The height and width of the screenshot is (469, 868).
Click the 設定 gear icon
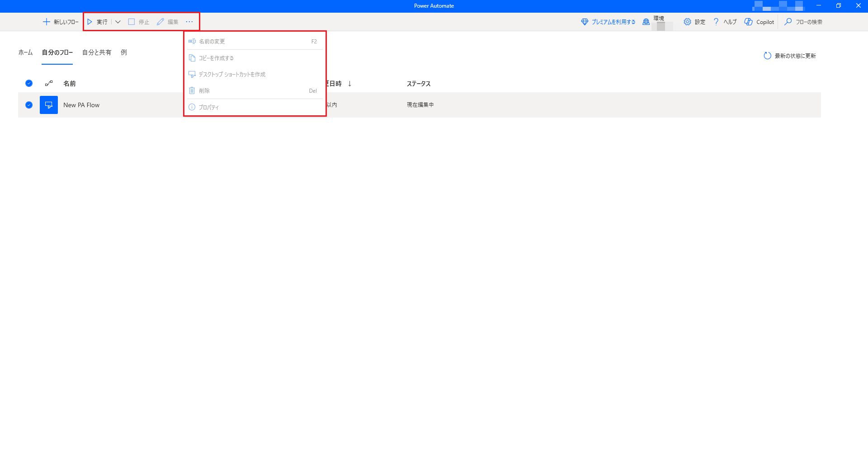click(x=687, y=22)
